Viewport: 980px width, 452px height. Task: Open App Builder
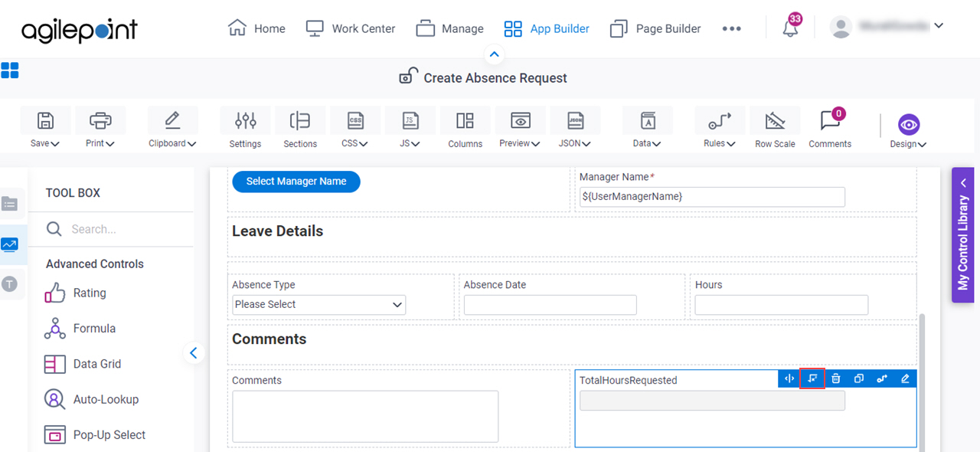point(546,28)
